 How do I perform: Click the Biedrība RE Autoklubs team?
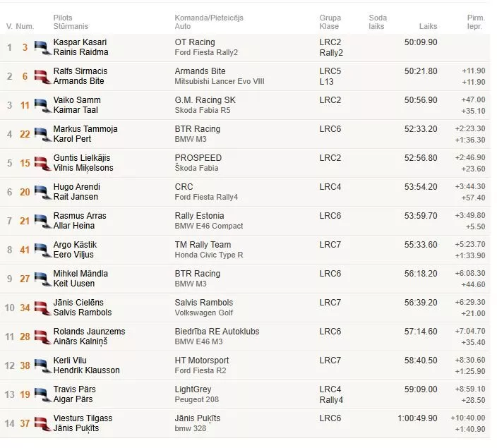[217, 332]
